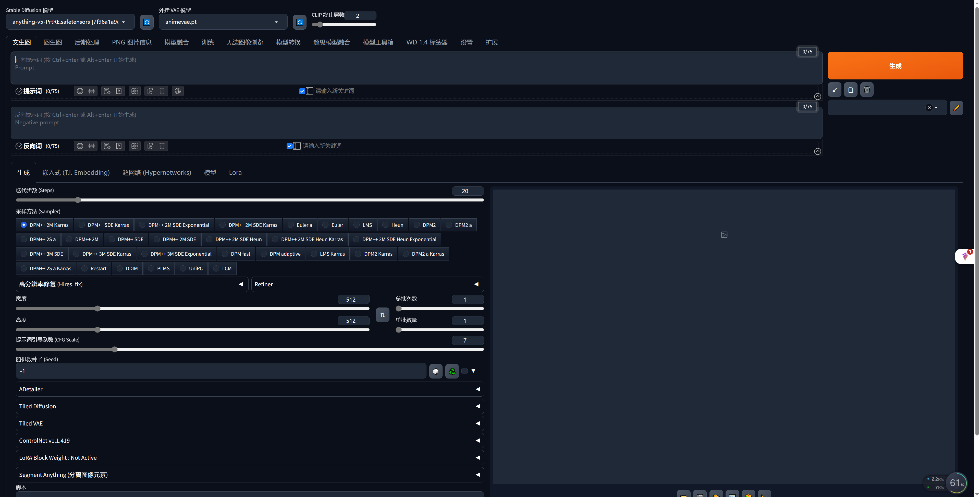980x497 pixels.
Task: Switch to the 图生图 tab
Action: [53, 42]
